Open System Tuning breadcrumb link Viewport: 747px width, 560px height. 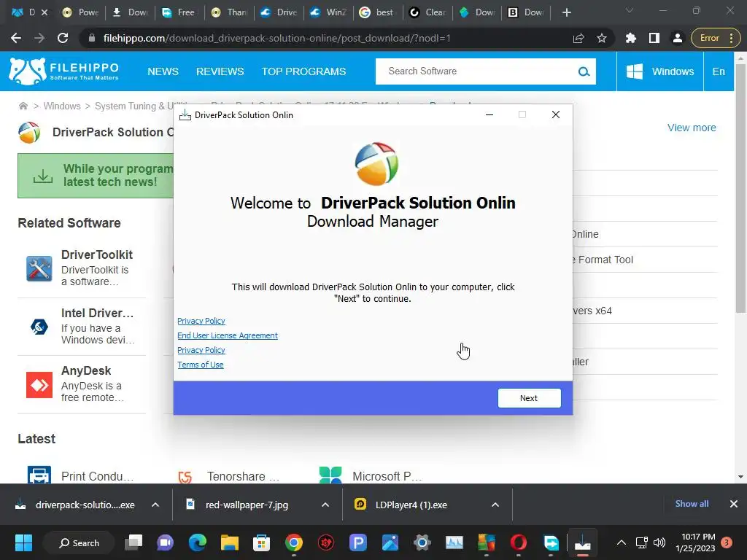pos(134,106)
